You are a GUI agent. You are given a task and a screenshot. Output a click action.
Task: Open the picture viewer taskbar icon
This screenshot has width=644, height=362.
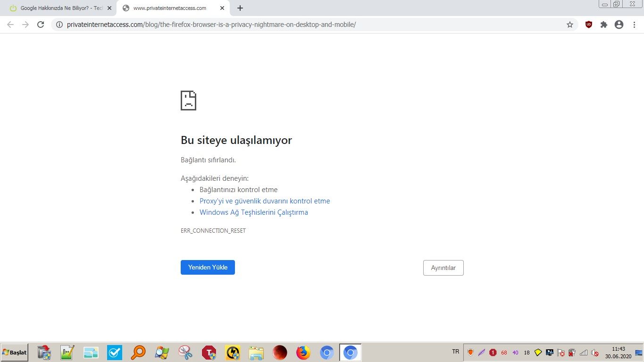pos(91,353)
